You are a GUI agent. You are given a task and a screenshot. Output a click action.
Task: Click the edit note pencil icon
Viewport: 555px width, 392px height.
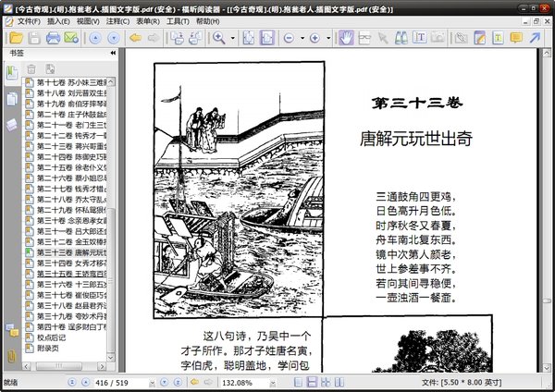click(479, 38)
